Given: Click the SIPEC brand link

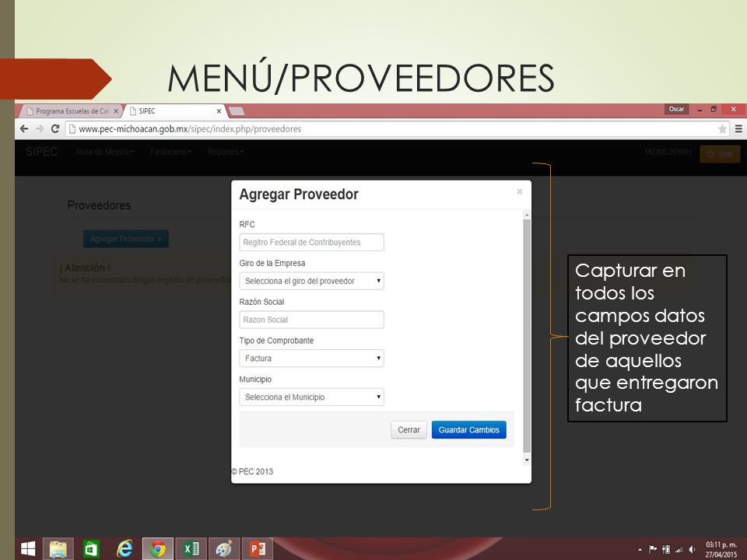Looking at the screenshot, I should pos(41,152).
